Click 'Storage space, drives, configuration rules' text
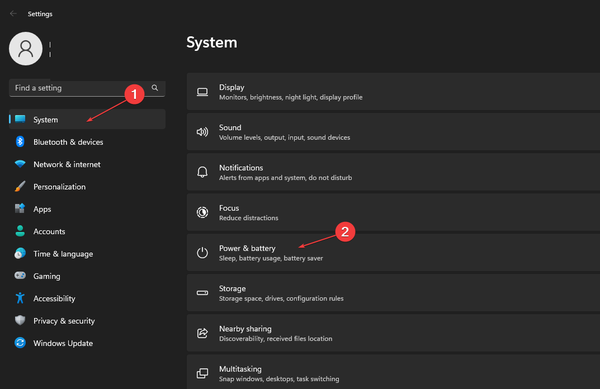The height and width of the screenshot is (389, 600). click(281, 298)
